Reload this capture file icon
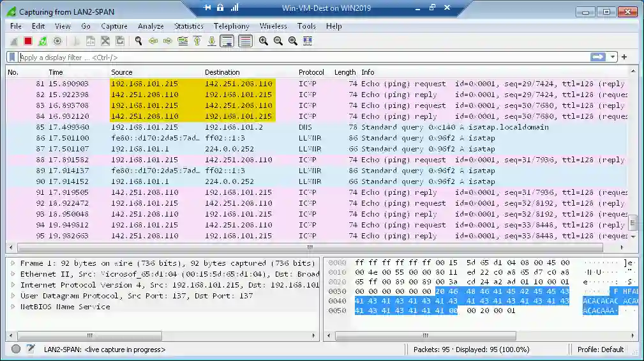Image resolution: width=644 pixels, height=361 pixels. [120, 41]
